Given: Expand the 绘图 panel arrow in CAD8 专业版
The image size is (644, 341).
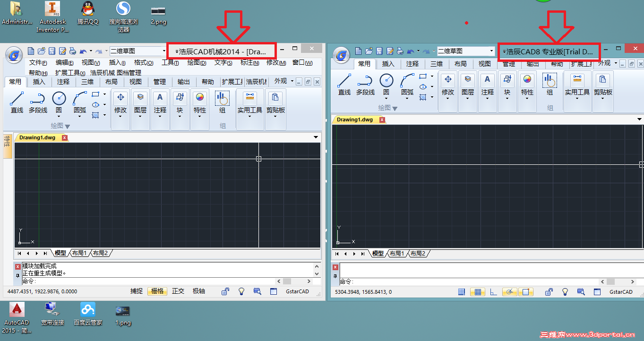Looking at the screenshot, I should pos(395,108).
